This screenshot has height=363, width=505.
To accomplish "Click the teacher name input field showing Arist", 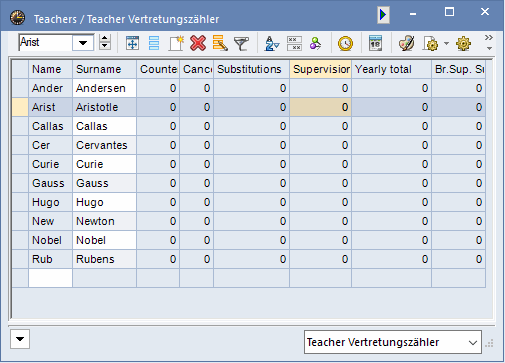I will (x=46, y=43).
